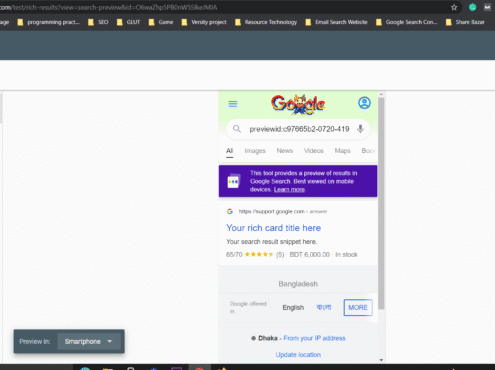Click the magnifier search icon
Screen dimensions: 495x370
pos(237,129)
